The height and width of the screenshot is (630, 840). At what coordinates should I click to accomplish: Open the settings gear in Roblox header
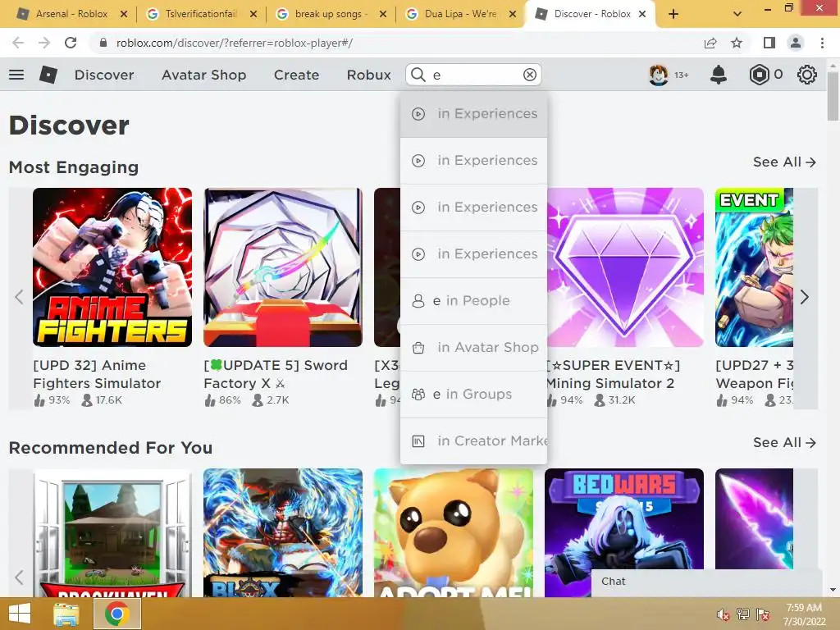coord(806,75)
